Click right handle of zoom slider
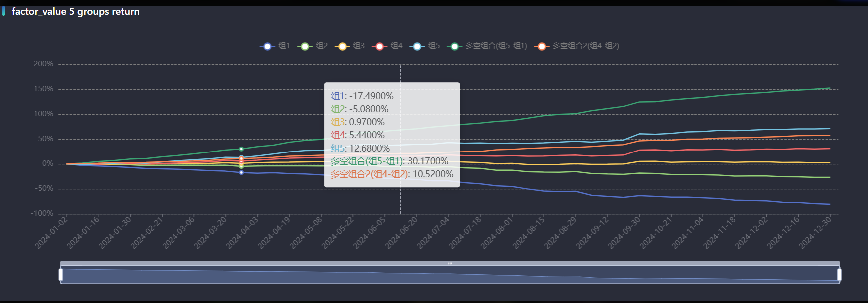 pyautogui.click(x=839, y=275)
